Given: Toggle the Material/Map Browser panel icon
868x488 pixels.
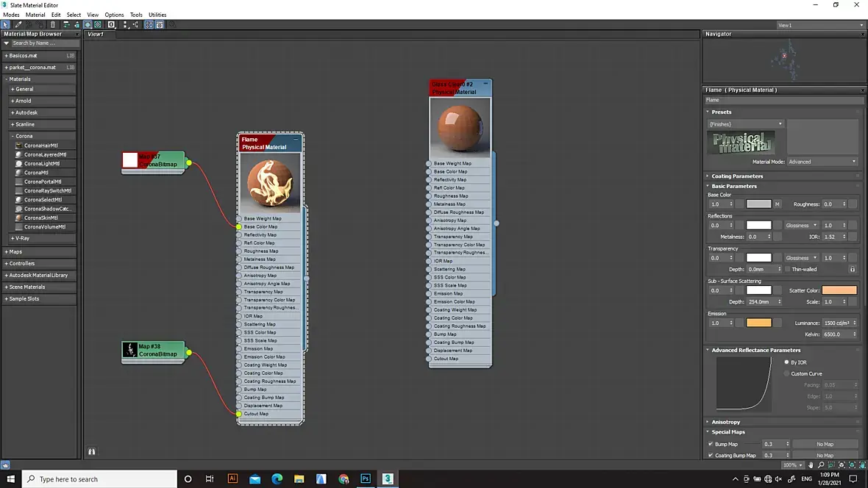Looking at the screenshot, I should [x=149, y=24].
